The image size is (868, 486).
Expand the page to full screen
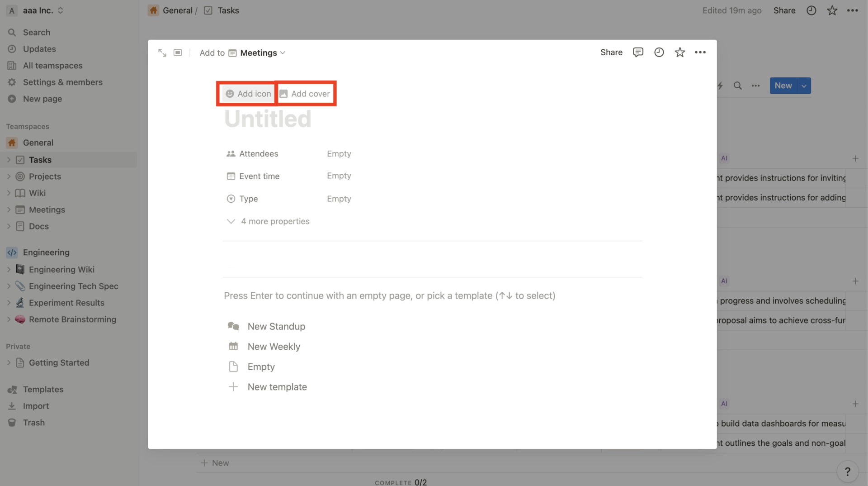coord(162,52)
